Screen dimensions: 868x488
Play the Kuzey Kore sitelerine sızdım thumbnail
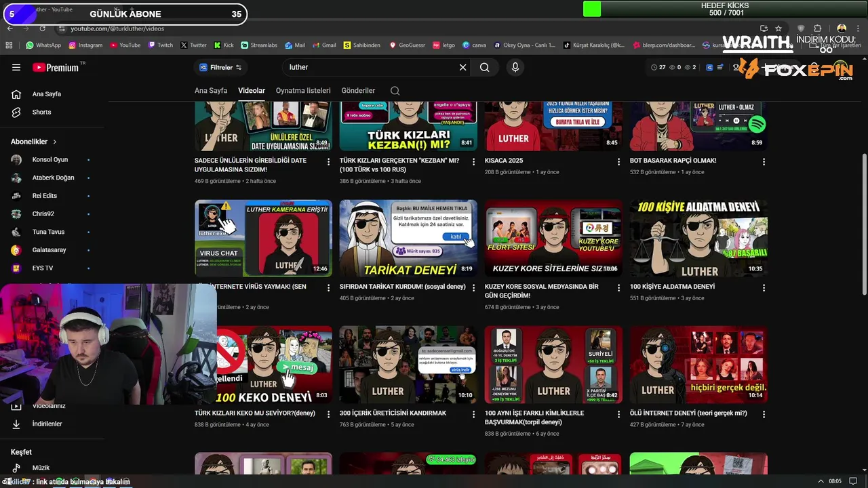(553, 238)
